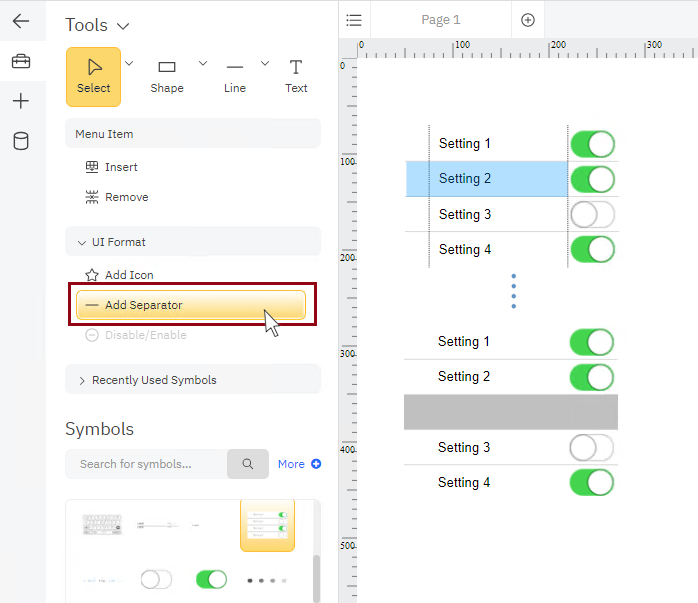The image size is (698, 603).
Task: Select the keyboard symbol thumbnail
Action: click(x=102, y=525)
